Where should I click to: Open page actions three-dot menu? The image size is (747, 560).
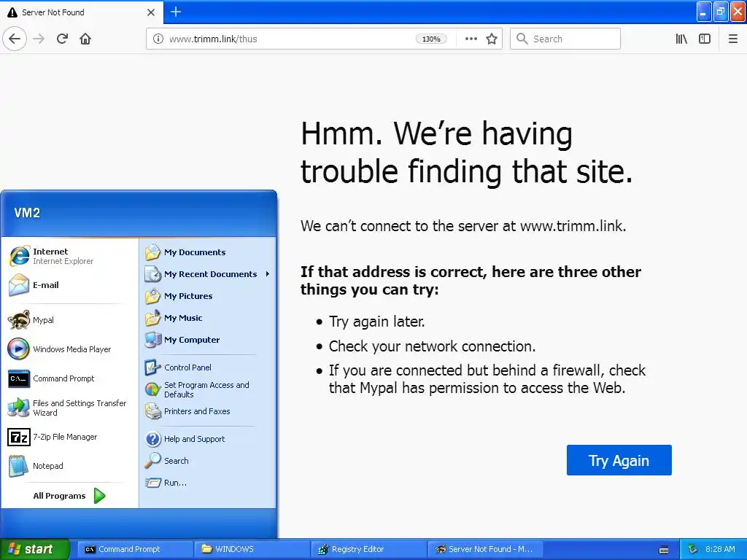471,39
